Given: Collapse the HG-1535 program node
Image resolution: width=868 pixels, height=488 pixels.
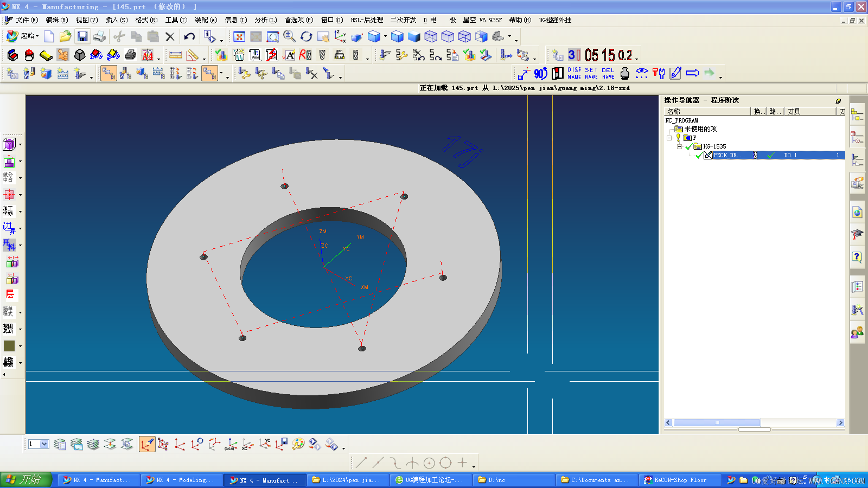Looking at the screenshot, I should (x=679, y=146).
